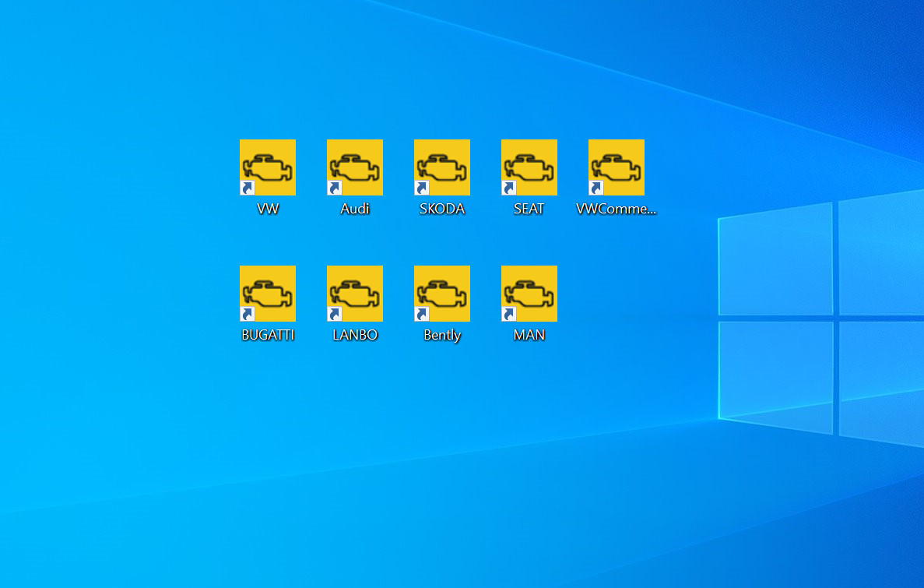Click the "LANBO" label text
Screen dimensions: 924x588
(355, 335)
